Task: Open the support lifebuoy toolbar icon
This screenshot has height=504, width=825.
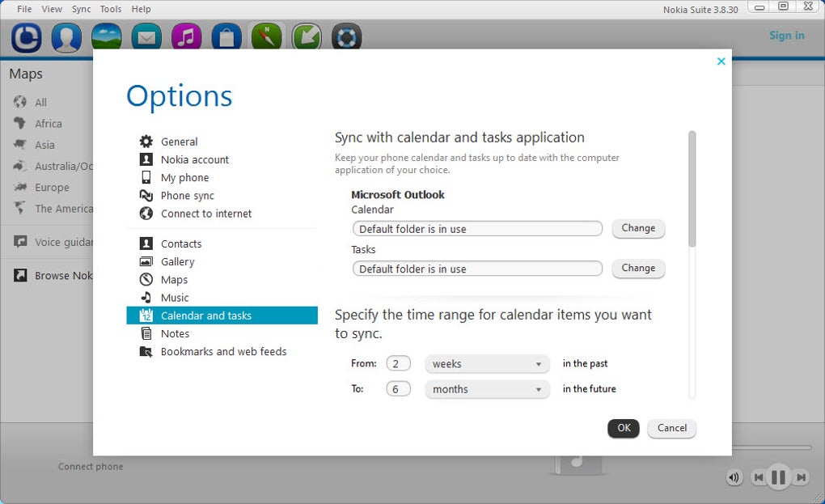Action: 346,37
